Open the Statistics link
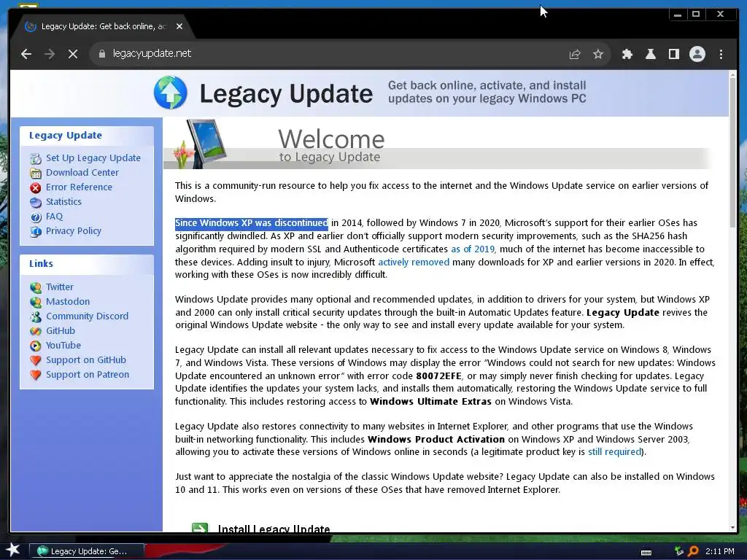 coord(64,202)
